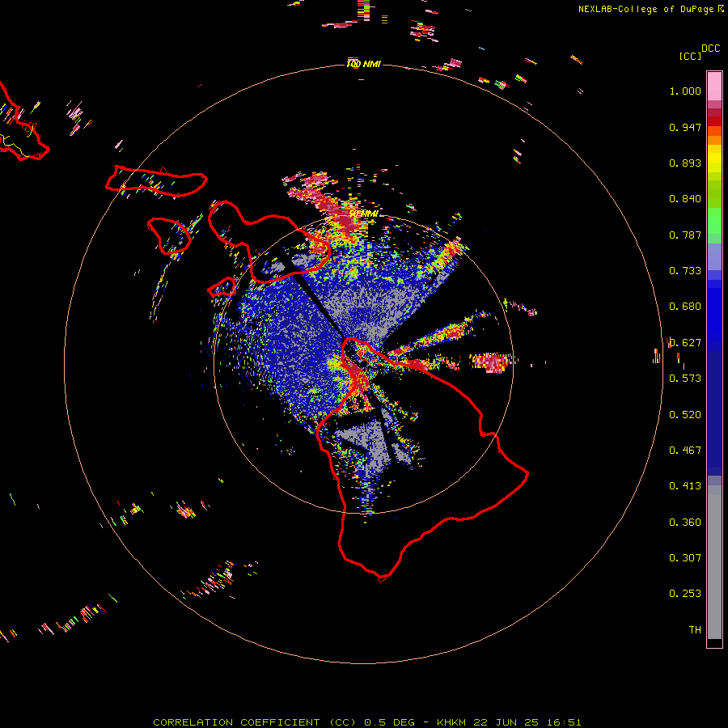Click the 0.307 scale value

click(x=685, y=558)
